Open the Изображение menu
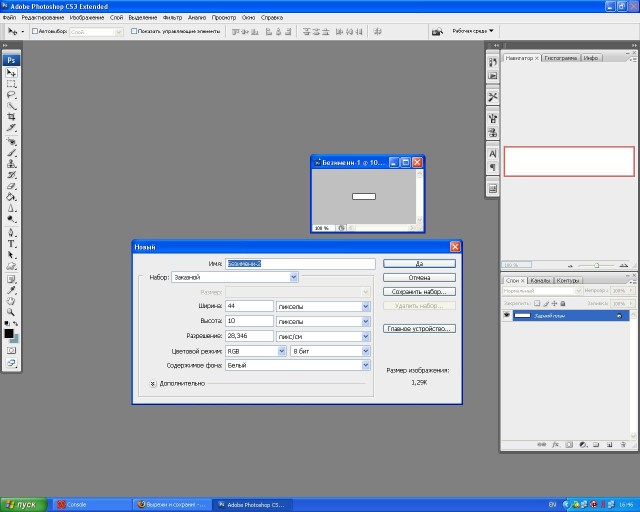This screenshot has width=640, height=512. (87, 18)
